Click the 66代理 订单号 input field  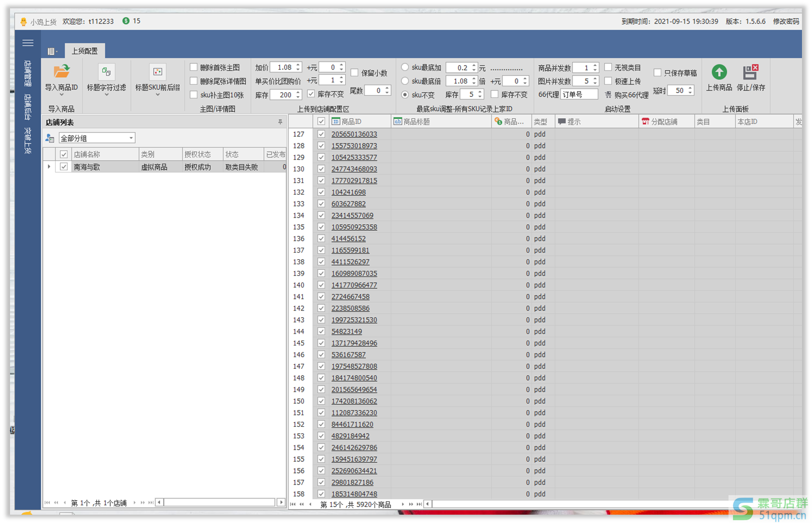point(579,95)
